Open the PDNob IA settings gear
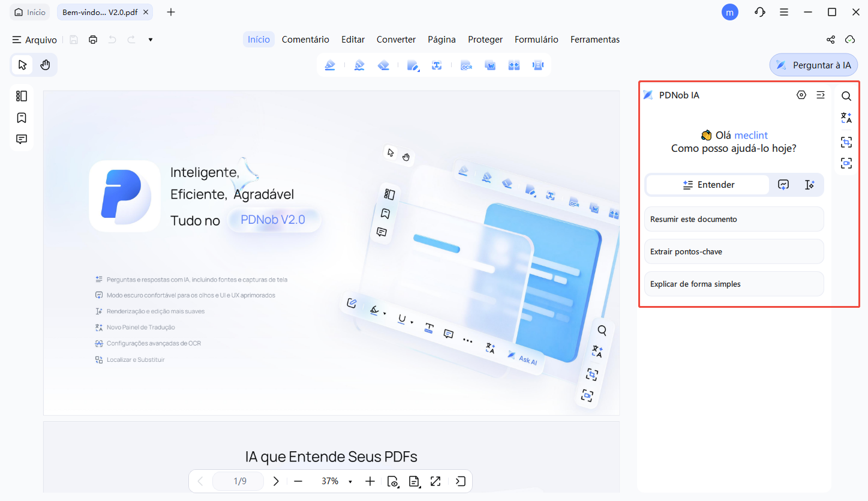This screenshot has width=868, height=501. tap(801, 95)
